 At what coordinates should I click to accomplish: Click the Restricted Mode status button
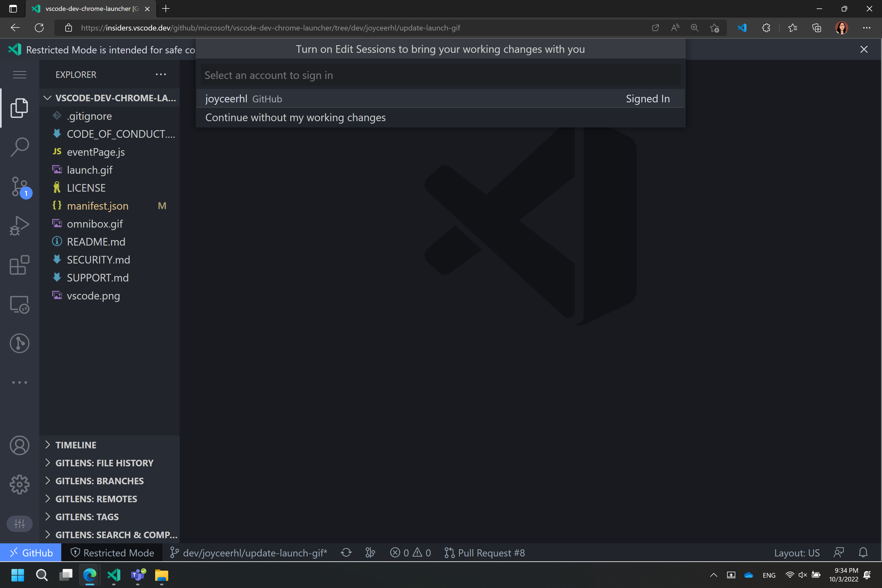[112, 553]
